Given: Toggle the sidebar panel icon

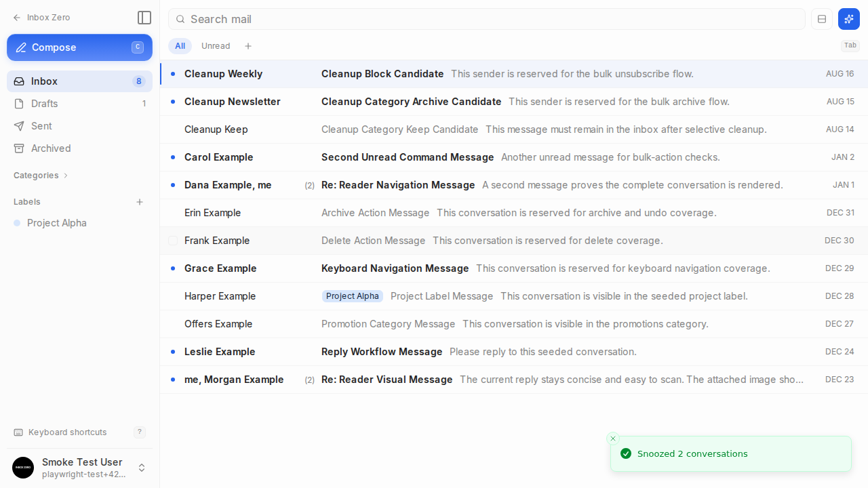Looking at the screenshot, I should coord(144,18).
